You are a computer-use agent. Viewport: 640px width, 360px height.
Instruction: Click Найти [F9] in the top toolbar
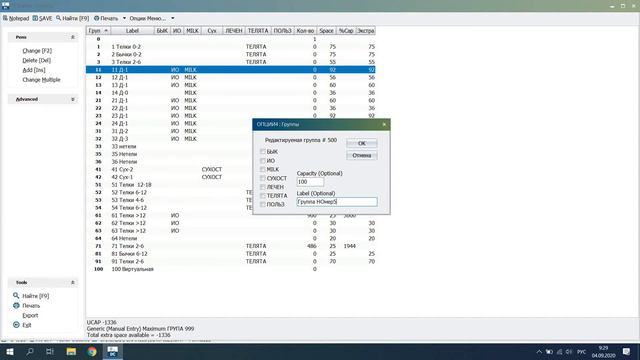click(73, 18)
